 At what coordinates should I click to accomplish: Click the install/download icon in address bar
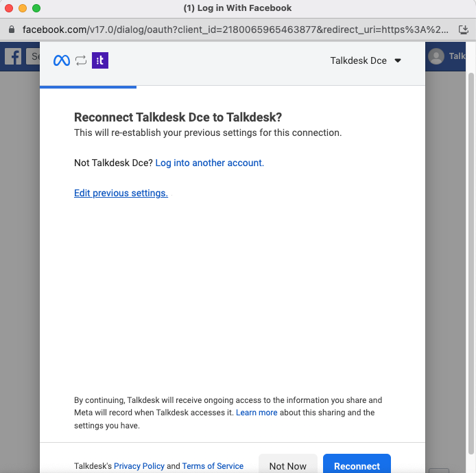(x=463, y=30)
